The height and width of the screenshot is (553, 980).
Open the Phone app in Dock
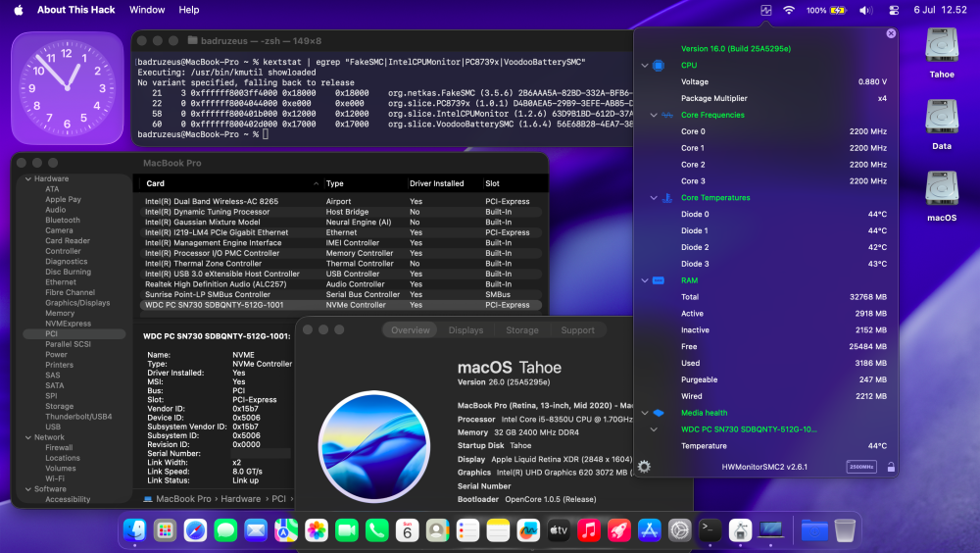pyautogui.click(x=377, y=530)
